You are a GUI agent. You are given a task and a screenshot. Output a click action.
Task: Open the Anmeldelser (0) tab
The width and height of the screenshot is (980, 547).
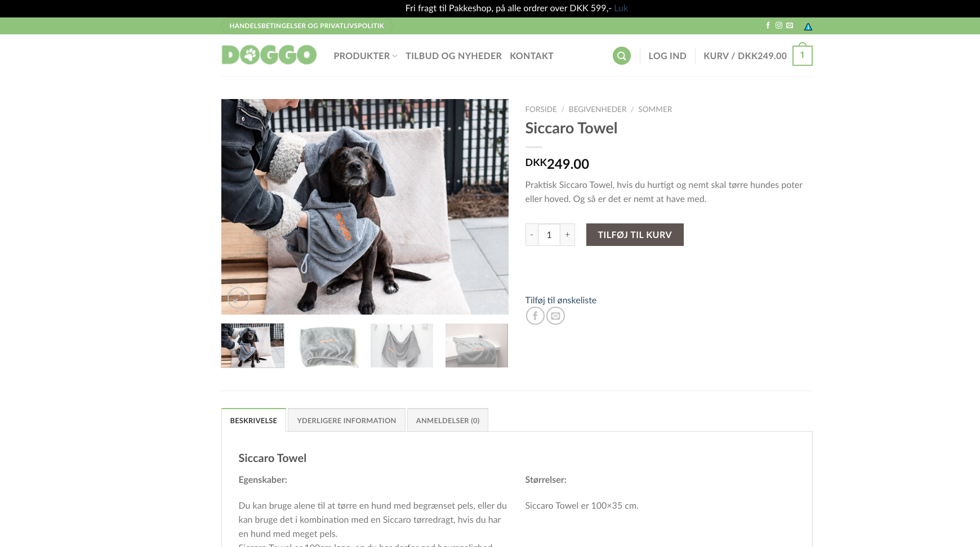(x=448, y=420)
